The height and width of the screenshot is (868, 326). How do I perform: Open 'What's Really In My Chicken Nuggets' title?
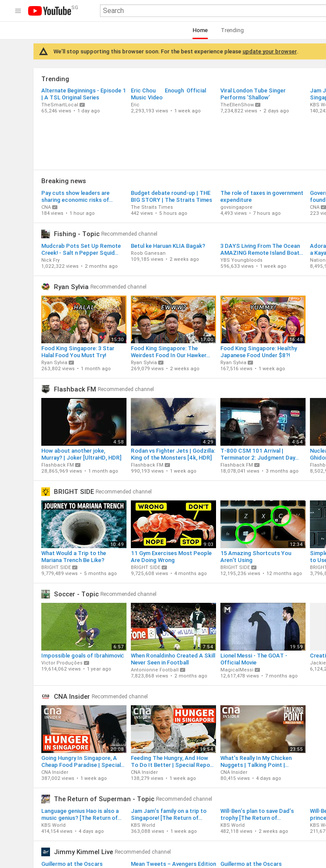pyautogui.click(x=256, y=762)
